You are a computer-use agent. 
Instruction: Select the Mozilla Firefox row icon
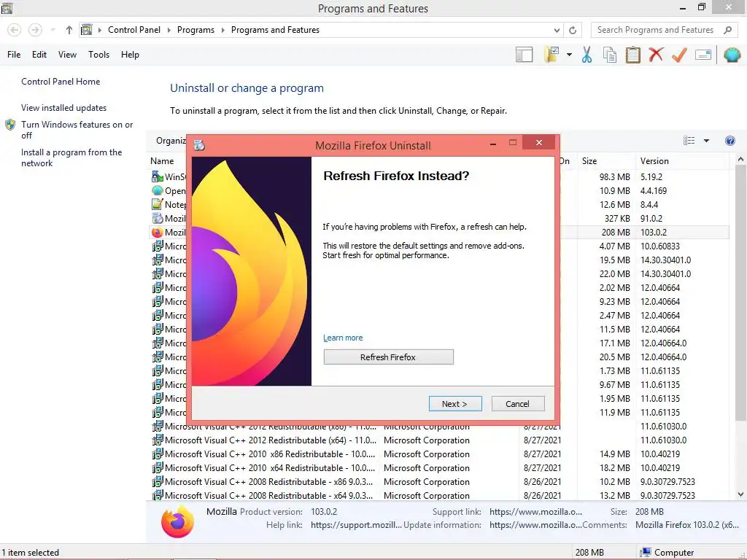tap(158, 233)
